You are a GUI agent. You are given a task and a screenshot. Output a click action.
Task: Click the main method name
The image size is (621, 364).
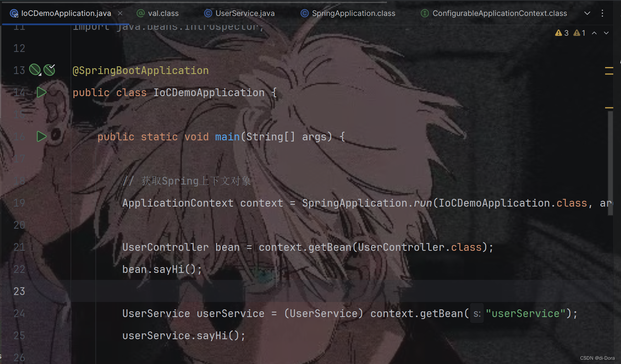[228, 137]
